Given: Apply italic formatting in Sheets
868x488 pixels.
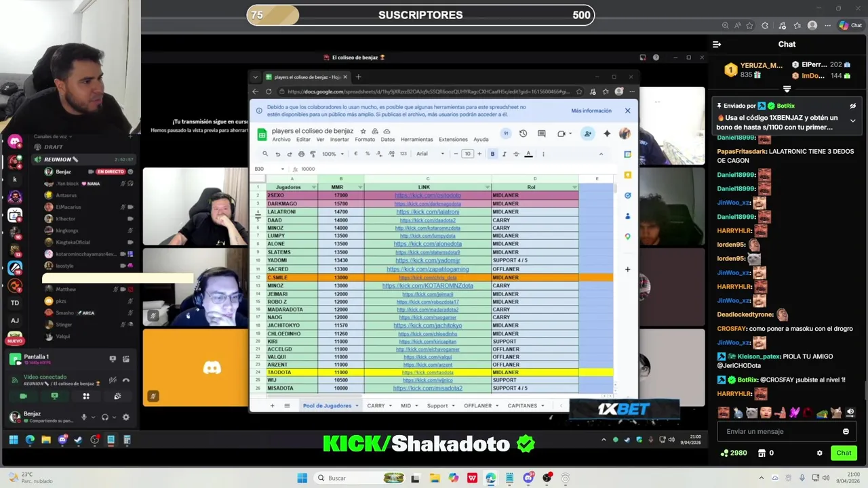Looking at the screenshot, I should click(504, 154).
